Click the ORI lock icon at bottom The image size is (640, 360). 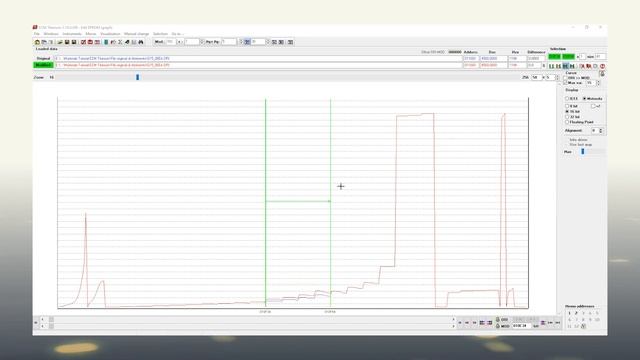tap(498, 320)
